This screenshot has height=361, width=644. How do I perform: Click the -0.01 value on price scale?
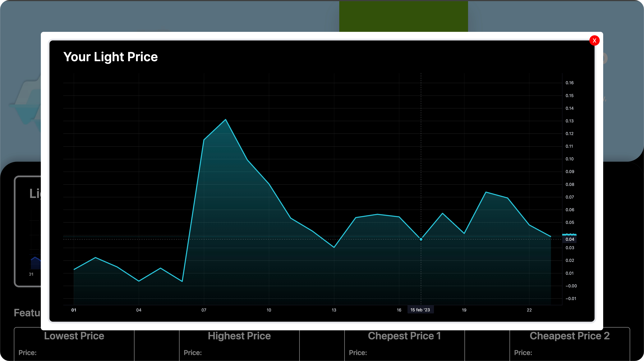click(571, 298)
